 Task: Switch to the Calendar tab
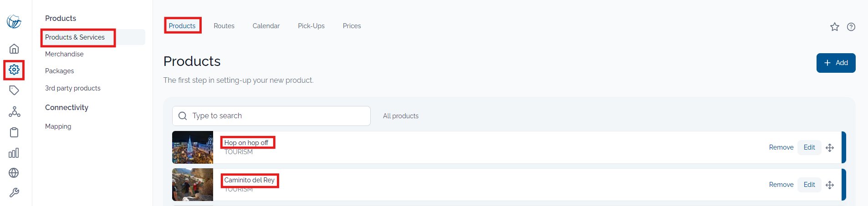pyautogui.click(x=266, y=26)
